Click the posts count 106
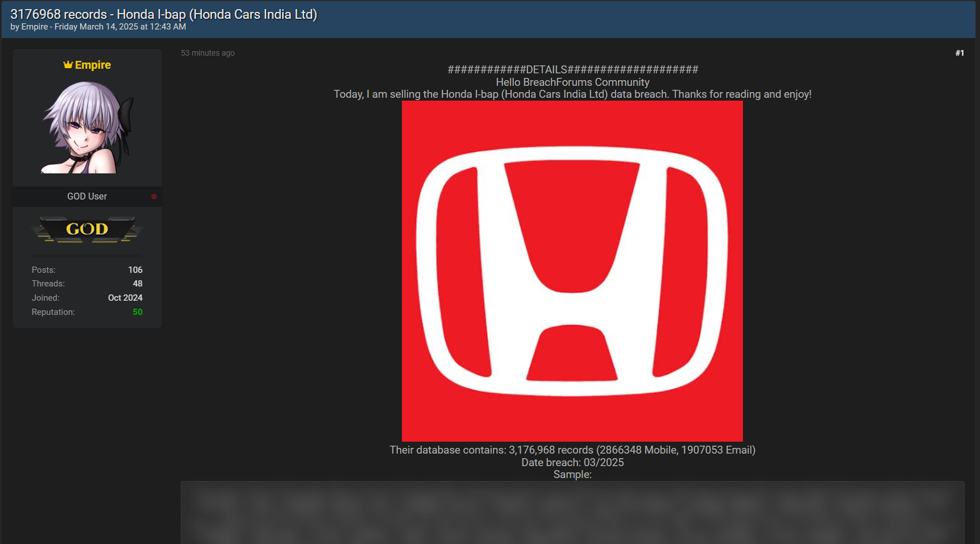 135,270
